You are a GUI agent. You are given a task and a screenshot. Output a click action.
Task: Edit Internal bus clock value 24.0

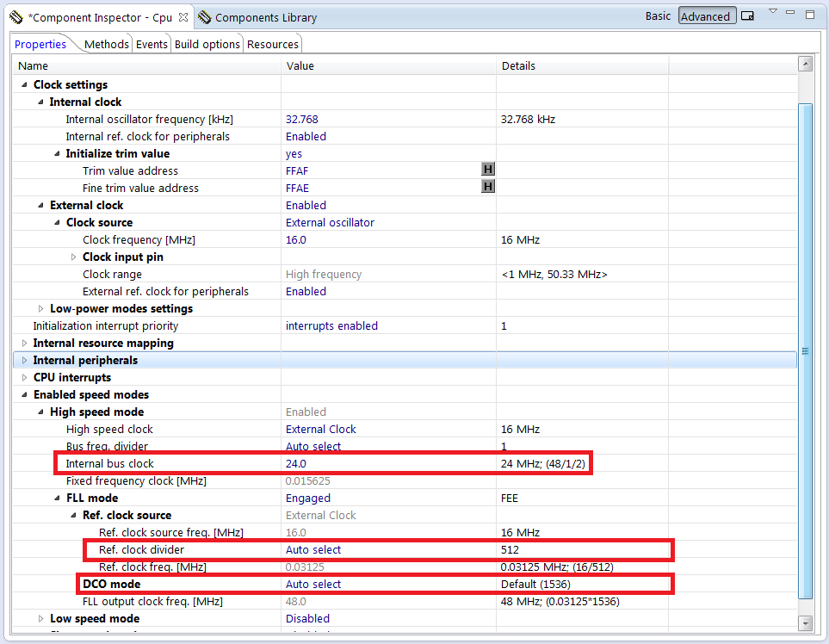click(x=296, y=464)
